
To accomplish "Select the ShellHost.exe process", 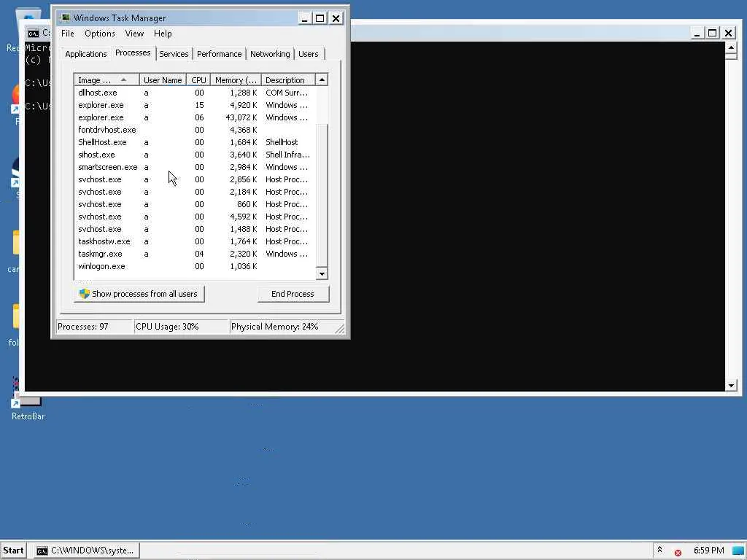I will pyautogui.click(x=195, y=142).
